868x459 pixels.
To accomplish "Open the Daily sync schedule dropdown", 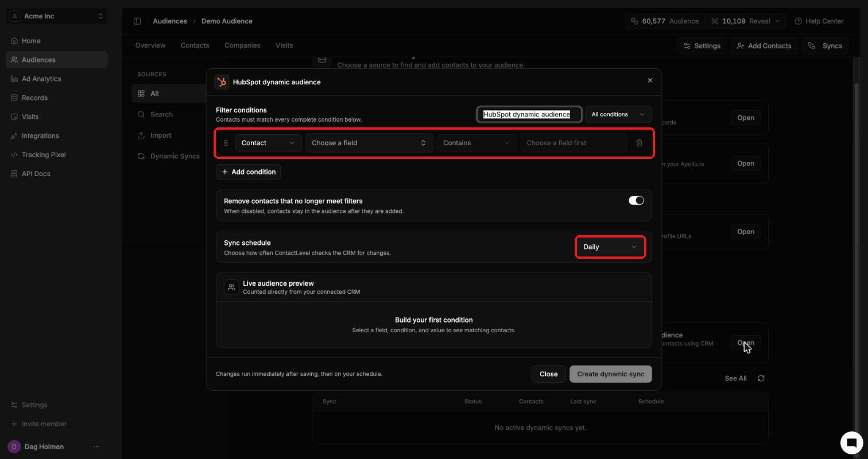I will pyautogui.click(x=610, y=247).
